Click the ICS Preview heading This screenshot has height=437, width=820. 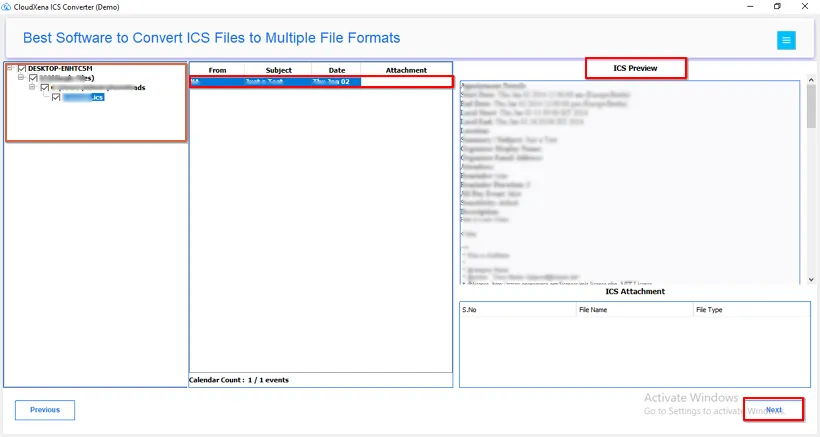click(635, 68)
